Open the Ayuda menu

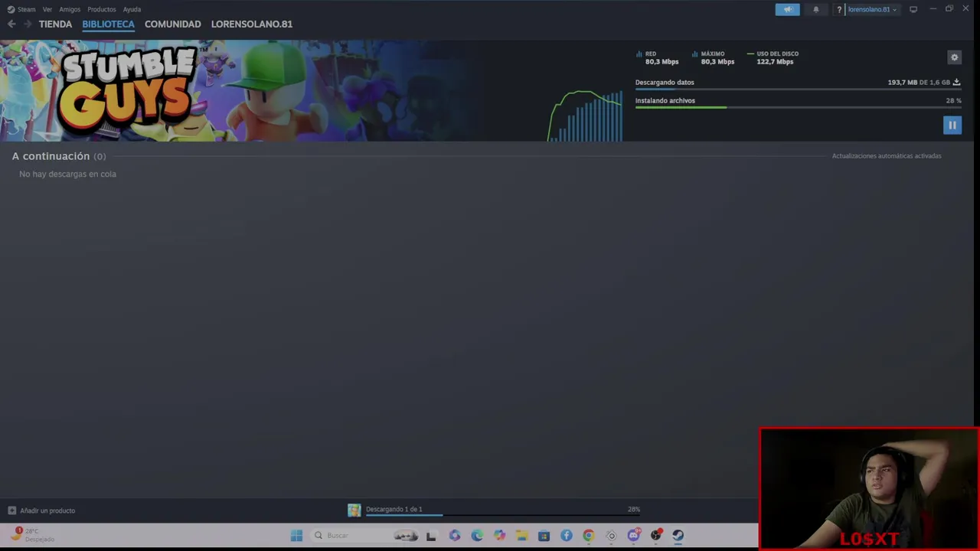point(132,9)
